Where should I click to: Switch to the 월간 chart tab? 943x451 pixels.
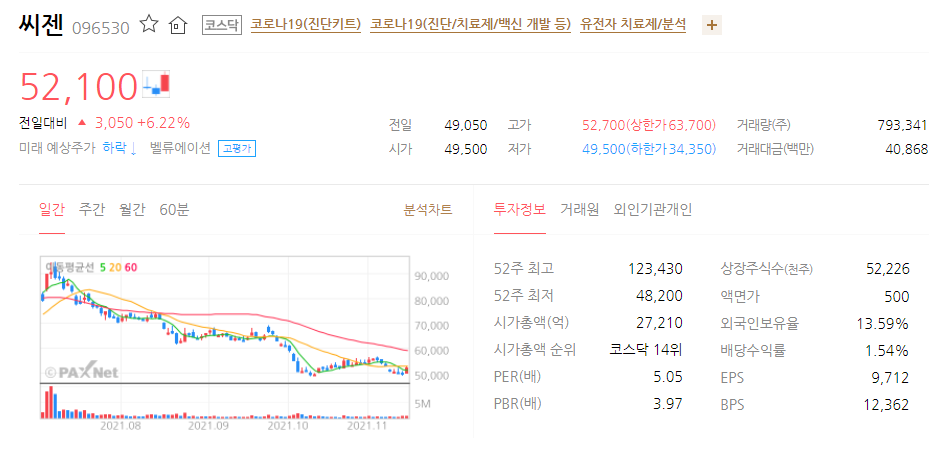click(x=132, y=210)
